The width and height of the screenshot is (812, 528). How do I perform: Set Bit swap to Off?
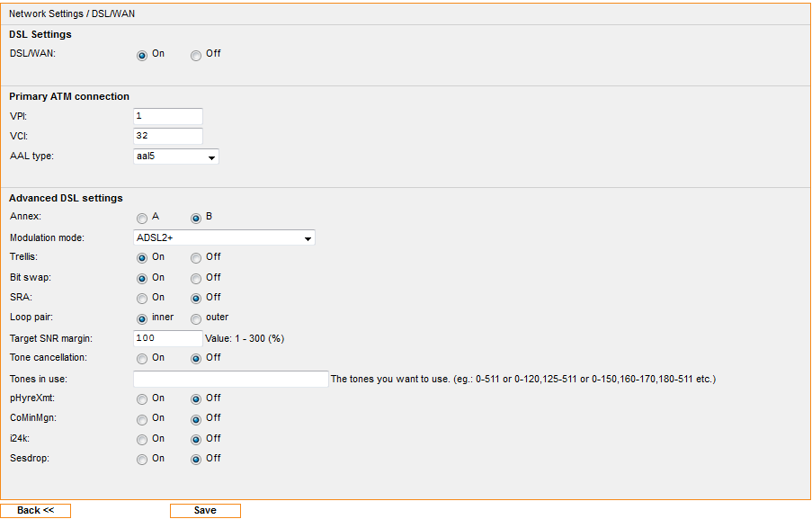pyautogui.click(x=196, y=279)
